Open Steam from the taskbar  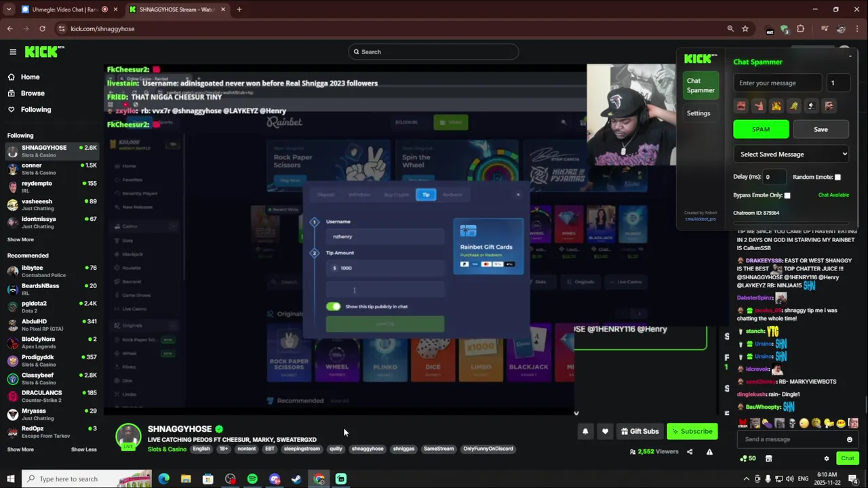(x=296, y=479)
